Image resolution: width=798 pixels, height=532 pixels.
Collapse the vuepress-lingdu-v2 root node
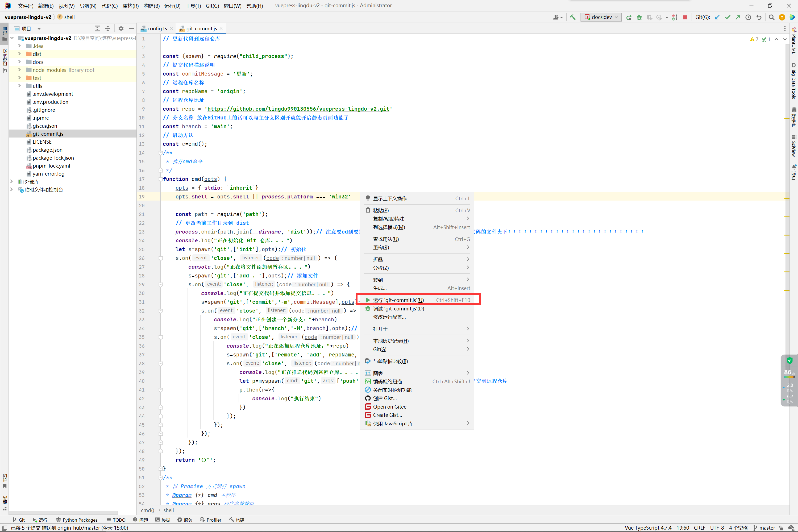(12, 38)
